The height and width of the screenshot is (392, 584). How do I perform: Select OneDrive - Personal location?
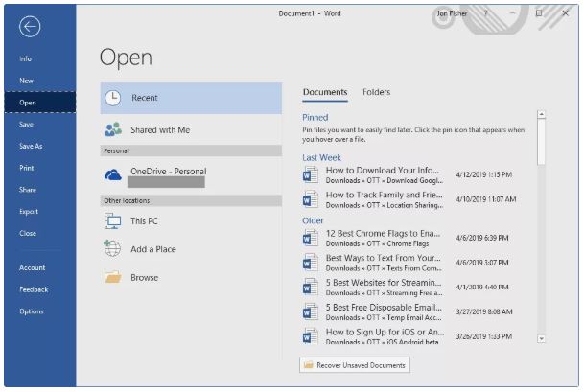[x=191, y=175]
